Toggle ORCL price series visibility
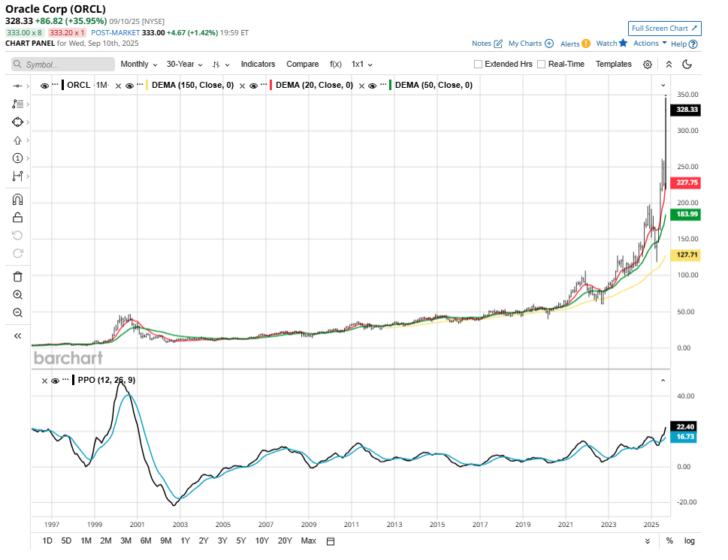The height and width of the screenshot is (560, 728). (44, 86)
